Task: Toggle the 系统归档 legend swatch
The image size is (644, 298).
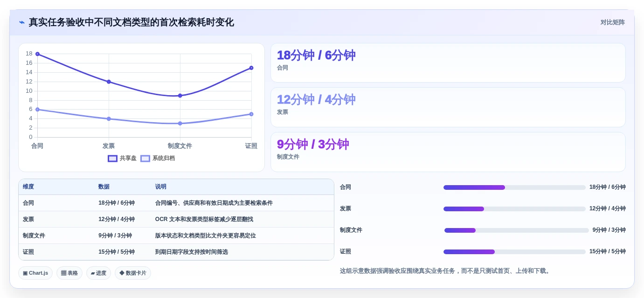Action: [145, 159]
